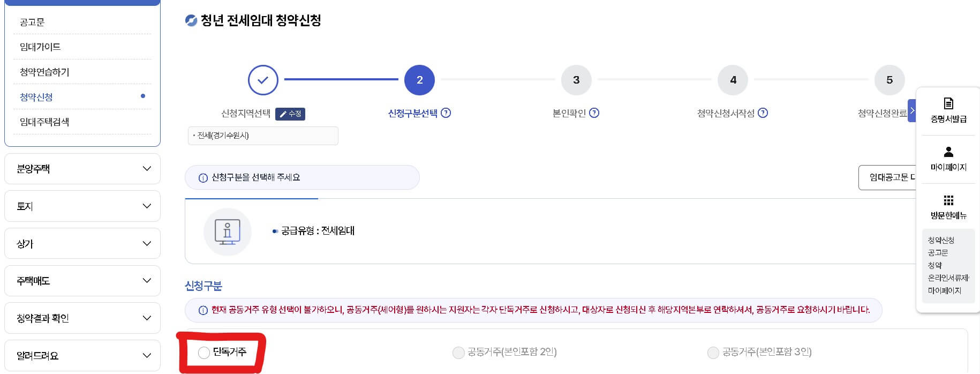The width and height of the screenshot is (980, 374).
Task: Click the 수정 edit pencil button
Action: click(290, 114)
